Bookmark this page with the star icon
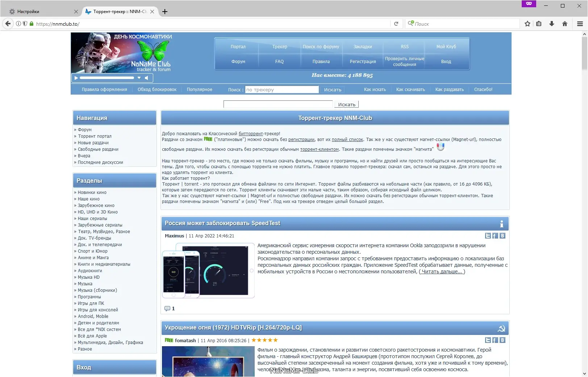The height and width of the screenshot is (377, 588). (527, 24)
